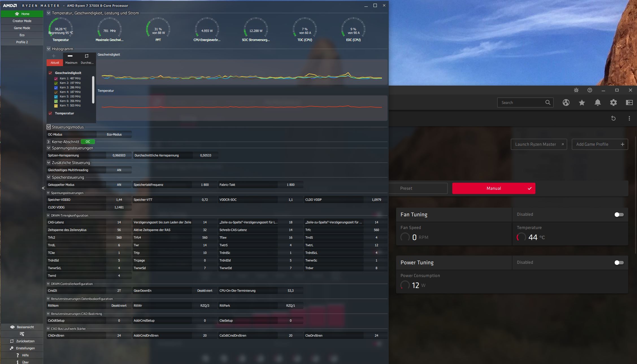
Task: Click the star favorites icon
Action: (582, 103)
